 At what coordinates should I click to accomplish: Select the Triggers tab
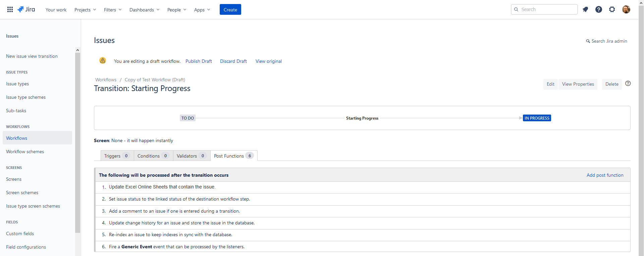point(116,156)
